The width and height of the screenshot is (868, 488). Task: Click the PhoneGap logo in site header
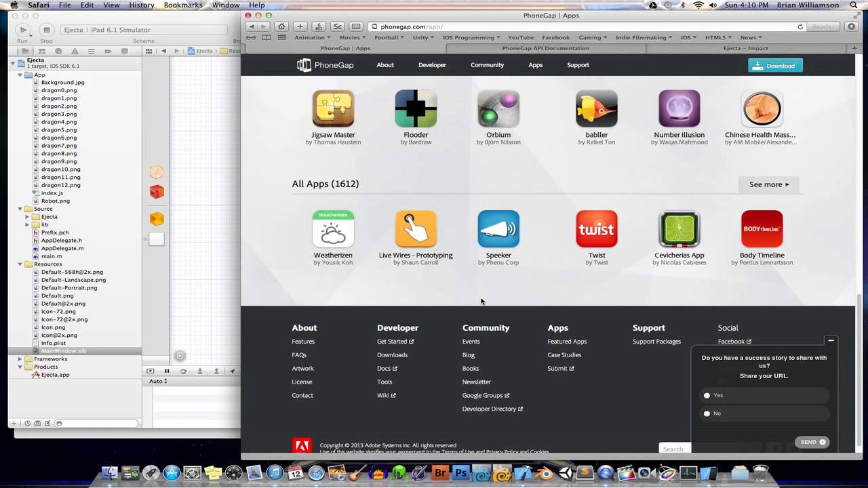325,65
